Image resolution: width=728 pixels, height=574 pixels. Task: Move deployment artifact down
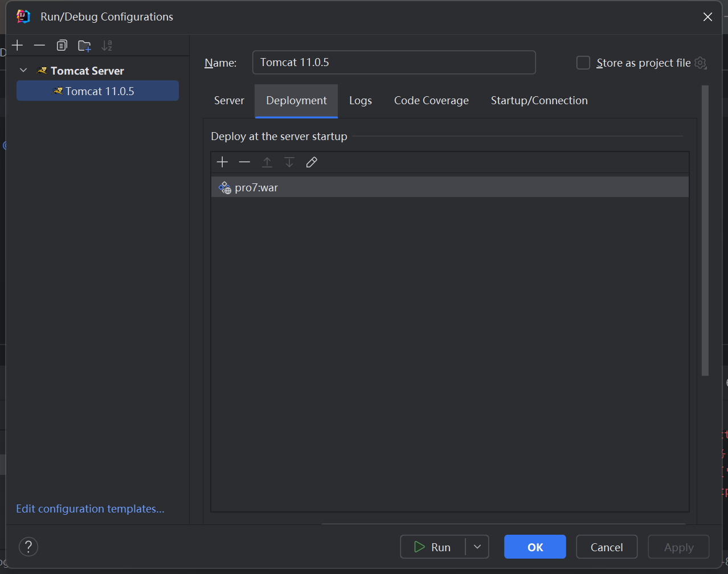[x=289, y=162]
